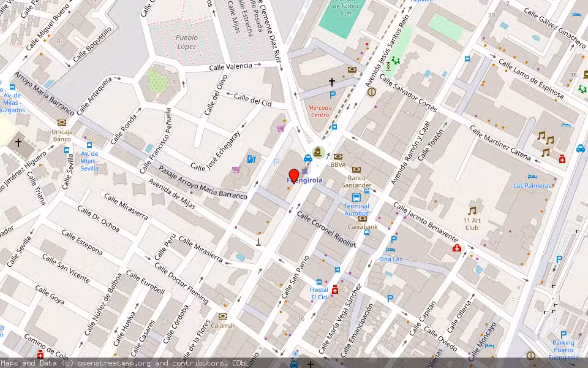Click the Calle Lamo de Espinosa label
Viewport: 588px width, 368px height.
[x=531, y=79]
